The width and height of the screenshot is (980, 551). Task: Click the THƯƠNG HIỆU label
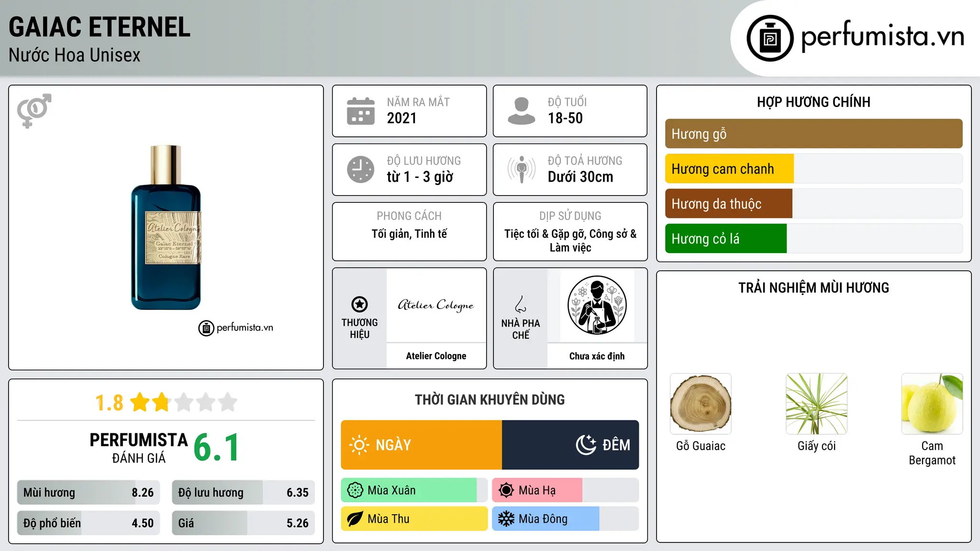[359, 329]
